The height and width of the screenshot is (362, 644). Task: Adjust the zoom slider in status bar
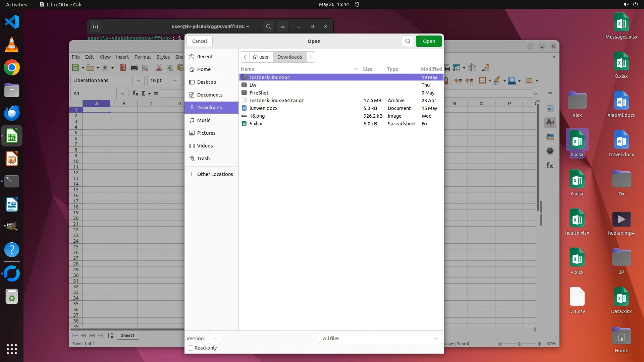[519, 344]
